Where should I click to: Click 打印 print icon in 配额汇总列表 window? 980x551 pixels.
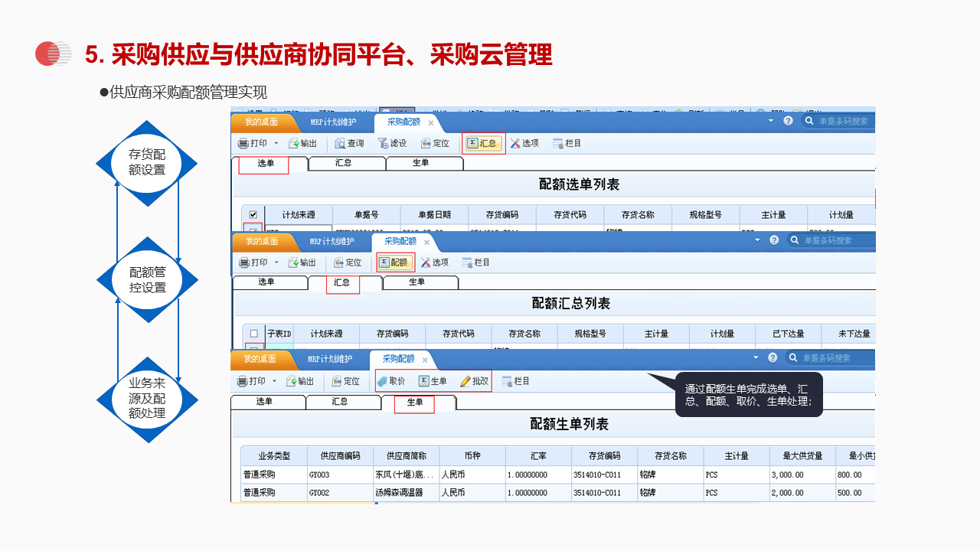(x=252, y=262)
